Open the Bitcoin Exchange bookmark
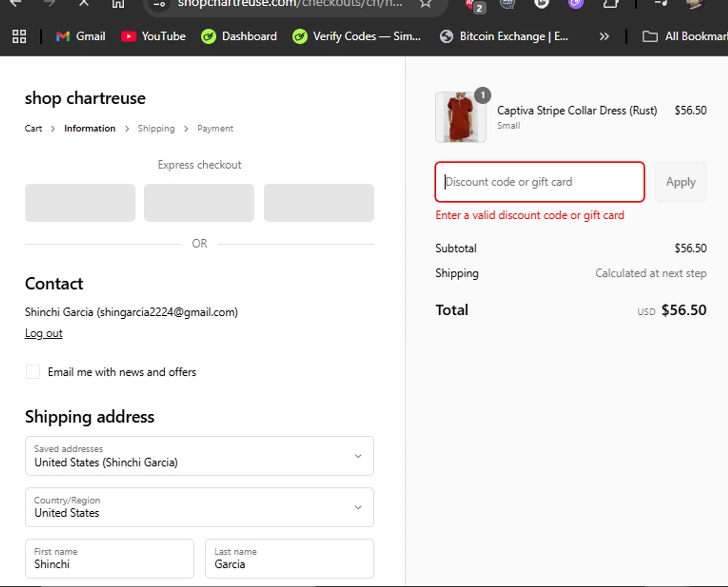Viewport: 728px width, 587px height. point(504,36)
